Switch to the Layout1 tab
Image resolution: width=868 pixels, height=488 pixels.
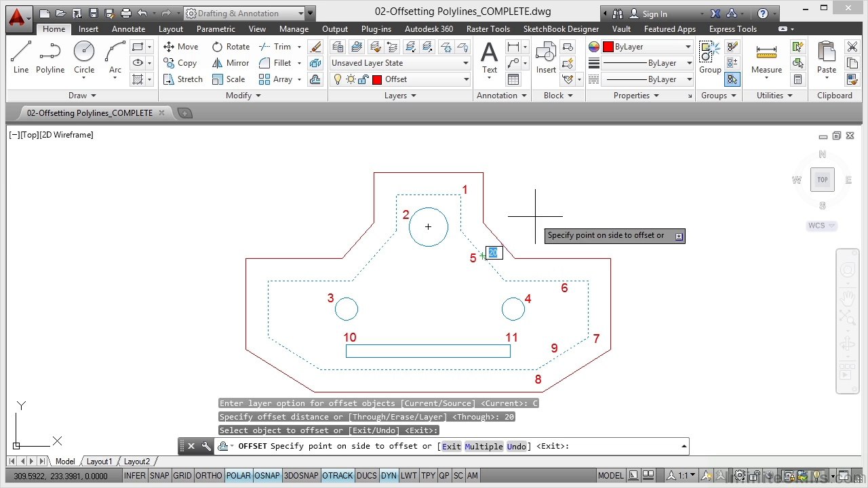(99, 462)
